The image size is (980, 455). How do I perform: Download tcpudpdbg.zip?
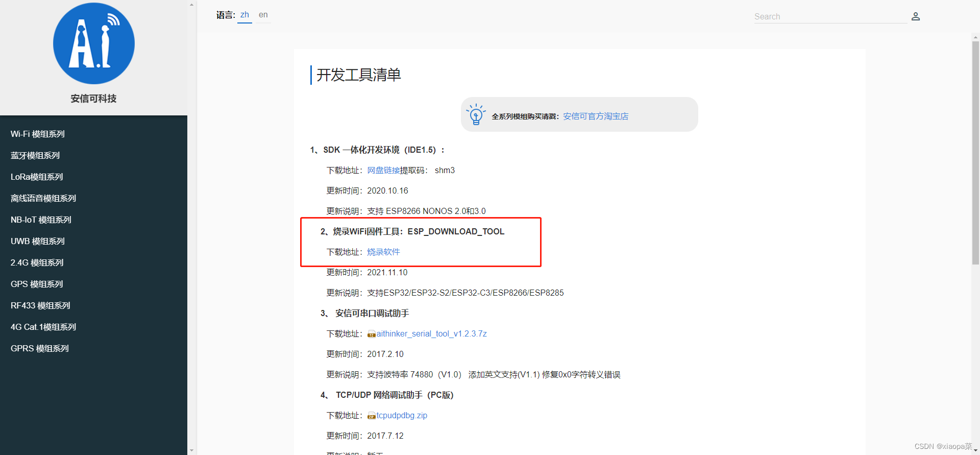pyautogui.click(x=402, y=415)
